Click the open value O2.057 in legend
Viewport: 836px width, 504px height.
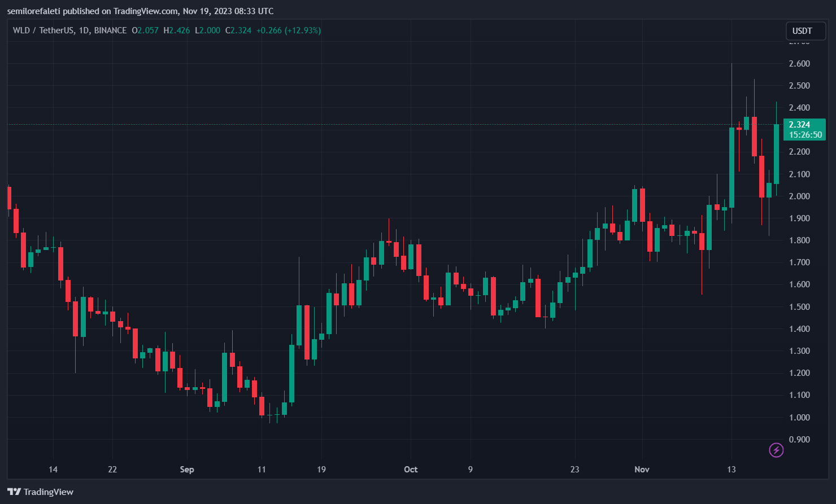click(145, 30)
